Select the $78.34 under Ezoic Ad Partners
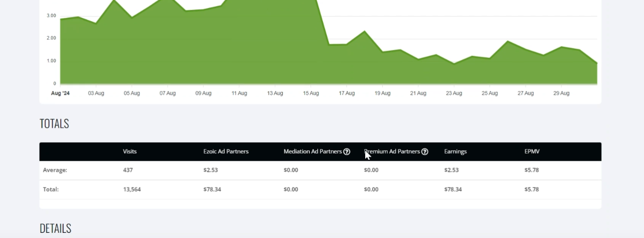 tap(212, 189)
